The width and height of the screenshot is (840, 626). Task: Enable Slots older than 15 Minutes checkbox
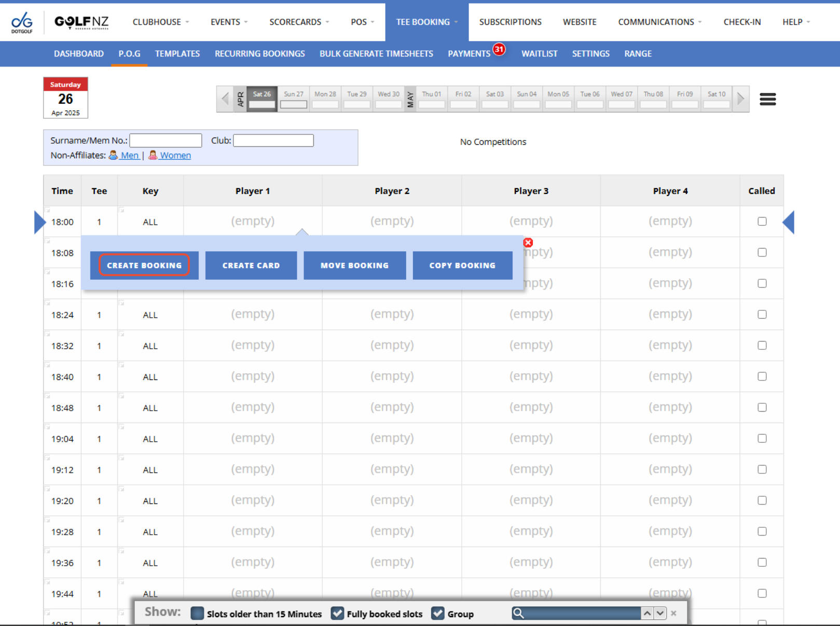[x=197, y=614]
